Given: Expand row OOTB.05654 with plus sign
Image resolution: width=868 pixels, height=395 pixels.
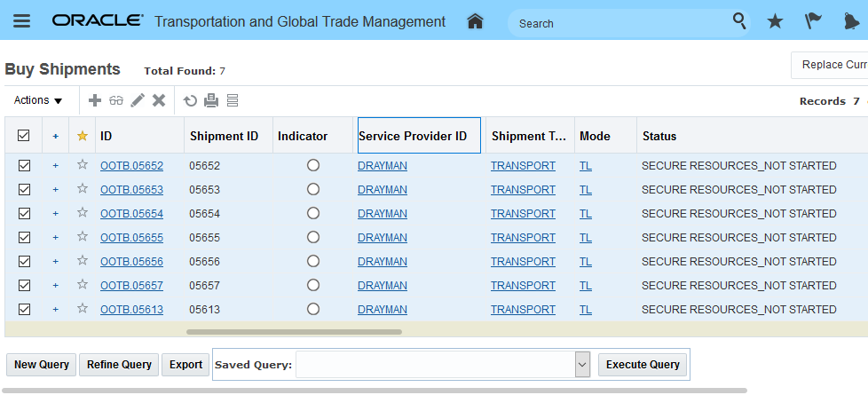Looking at the screenshot, I should point(55,214).
